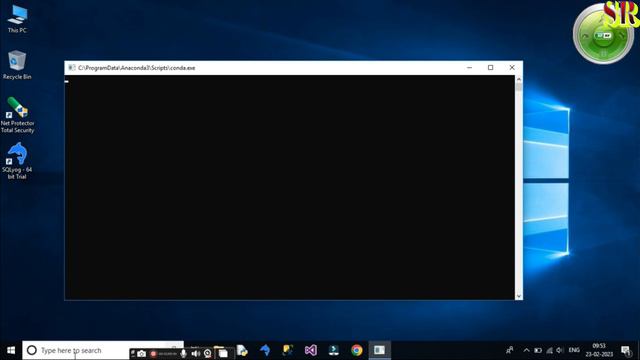Open the clock showing 09:53
The width and height of the screenshot is (640, 360).
click(x=599, y=350)
